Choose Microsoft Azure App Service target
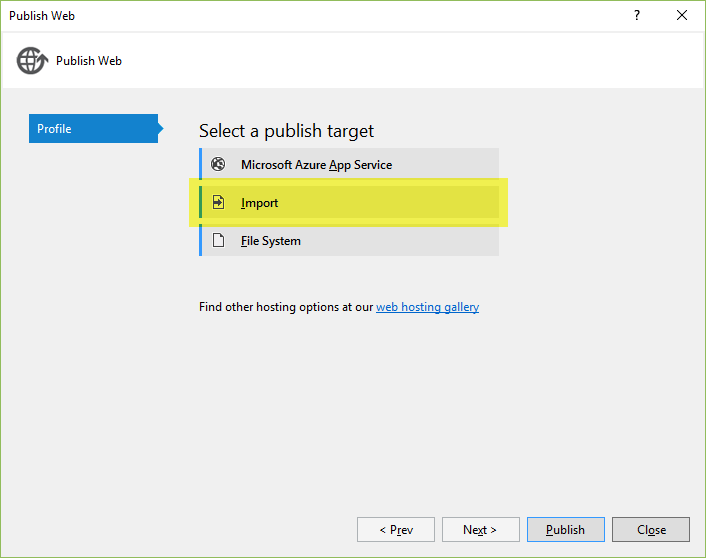 click(x=316, y=165)
